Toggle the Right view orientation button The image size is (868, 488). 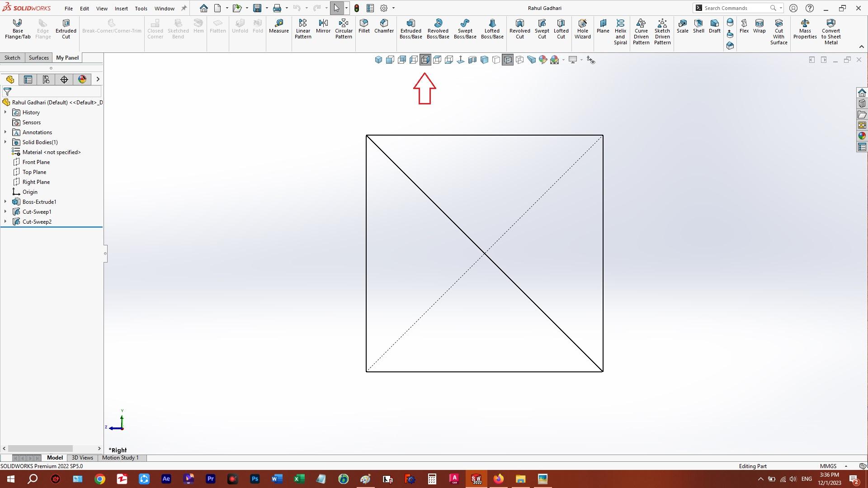coord(425,60)
